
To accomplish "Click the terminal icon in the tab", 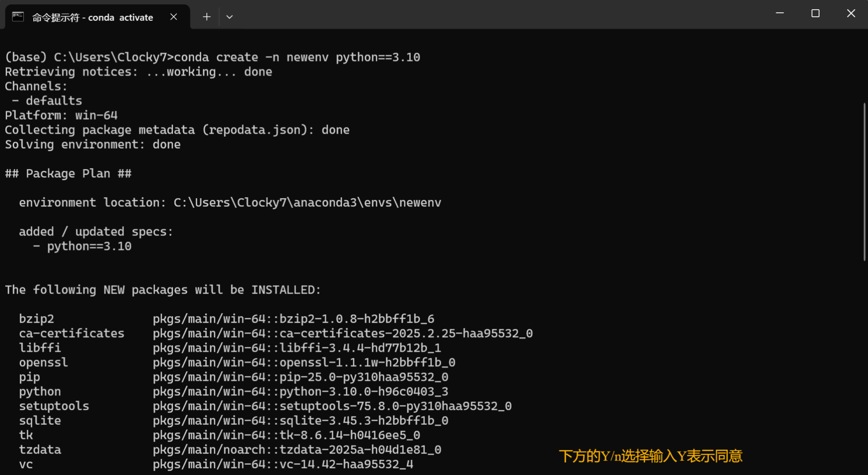I will (18, 17).
